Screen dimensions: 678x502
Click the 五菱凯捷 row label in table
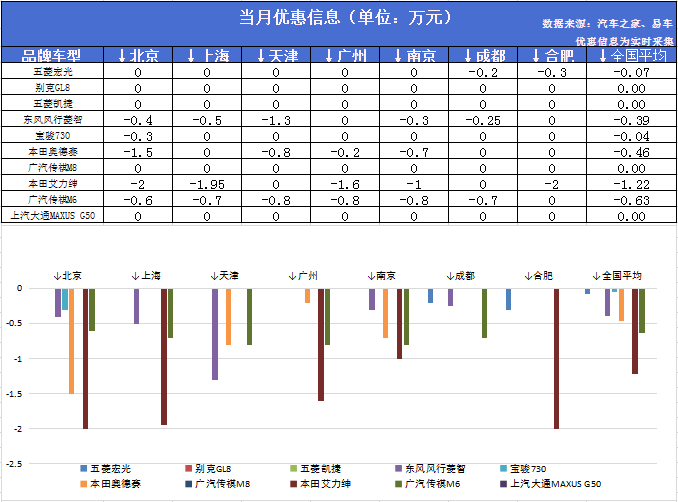(x=52, y=103)
